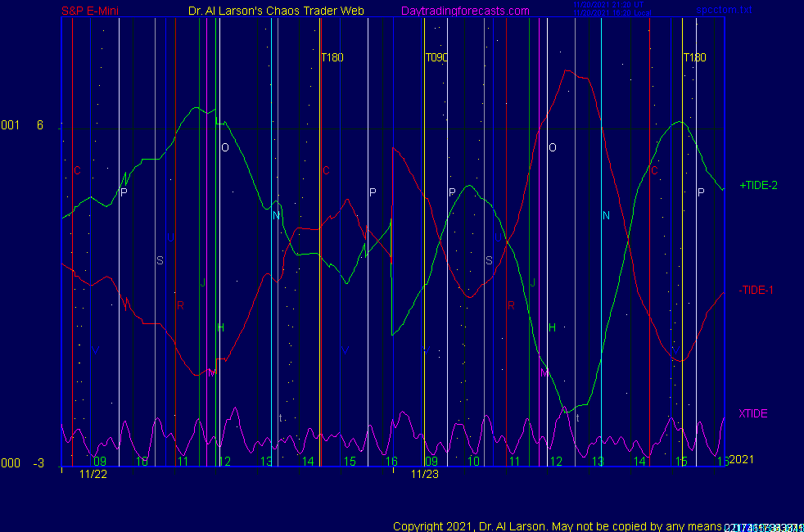Click the magenta XTIDE legend label
Viewport: 804px width, 532px height.
[x=753, y=414]
